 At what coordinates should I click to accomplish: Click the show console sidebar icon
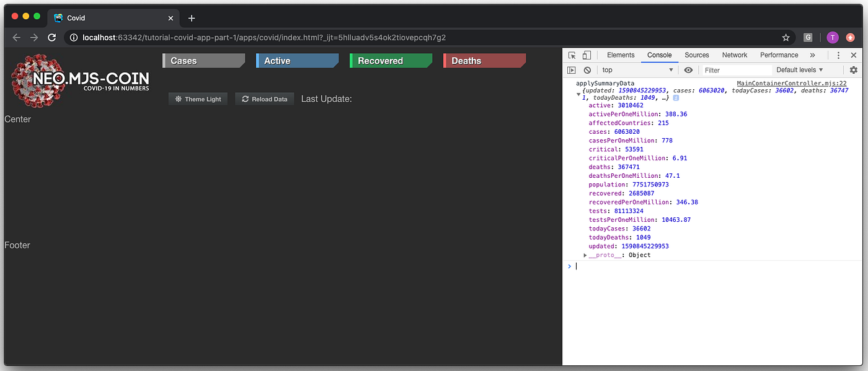(571, 69)
